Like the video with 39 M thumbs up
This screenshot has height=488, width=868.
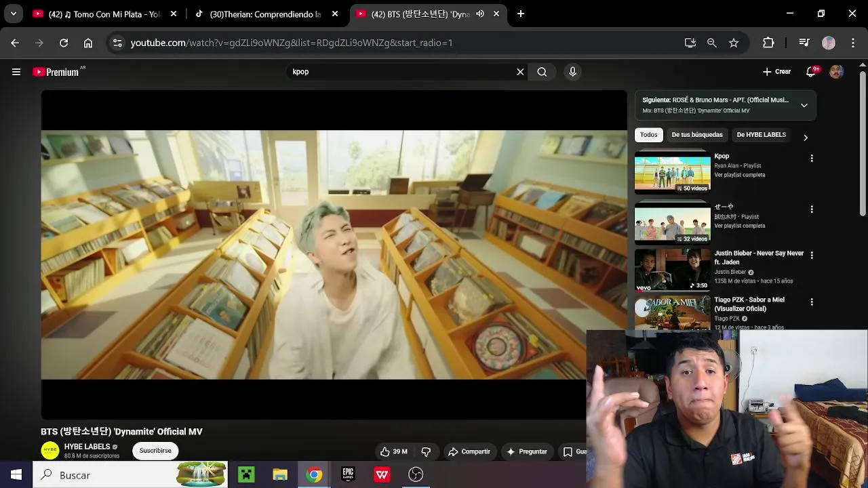[394, 451]
